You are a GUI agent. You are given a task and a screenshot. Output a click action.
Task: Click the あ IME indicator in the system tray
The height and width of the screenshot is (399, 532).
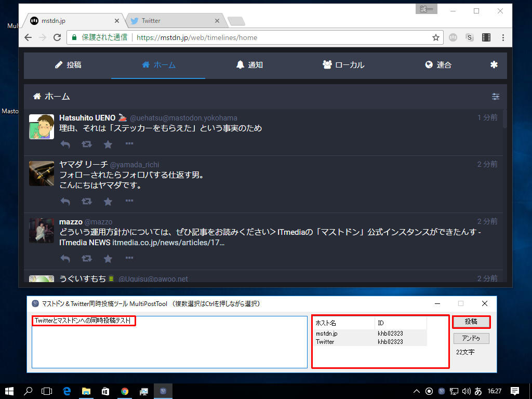tap(478, 391)
